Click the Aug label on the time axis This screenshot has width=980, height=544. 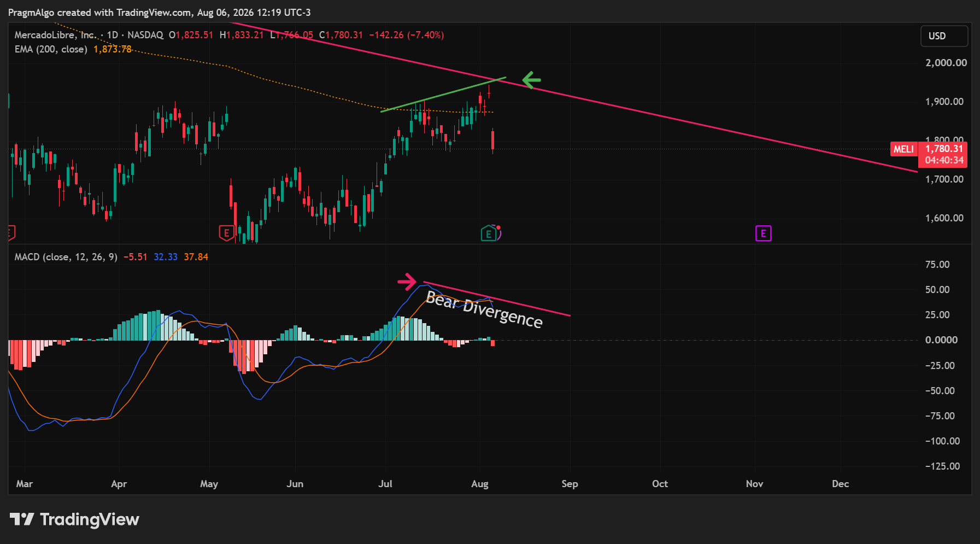(480, 484)
